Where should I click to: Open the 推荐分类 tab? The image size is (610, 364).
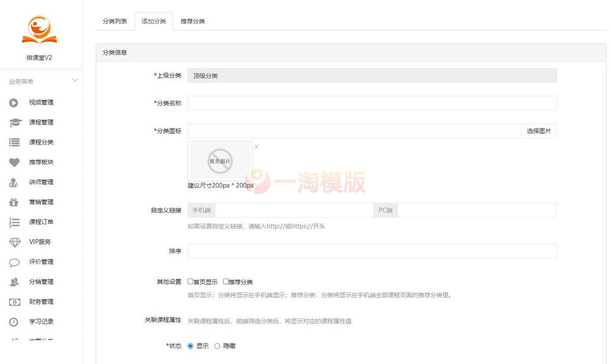(x=193, y=21)
